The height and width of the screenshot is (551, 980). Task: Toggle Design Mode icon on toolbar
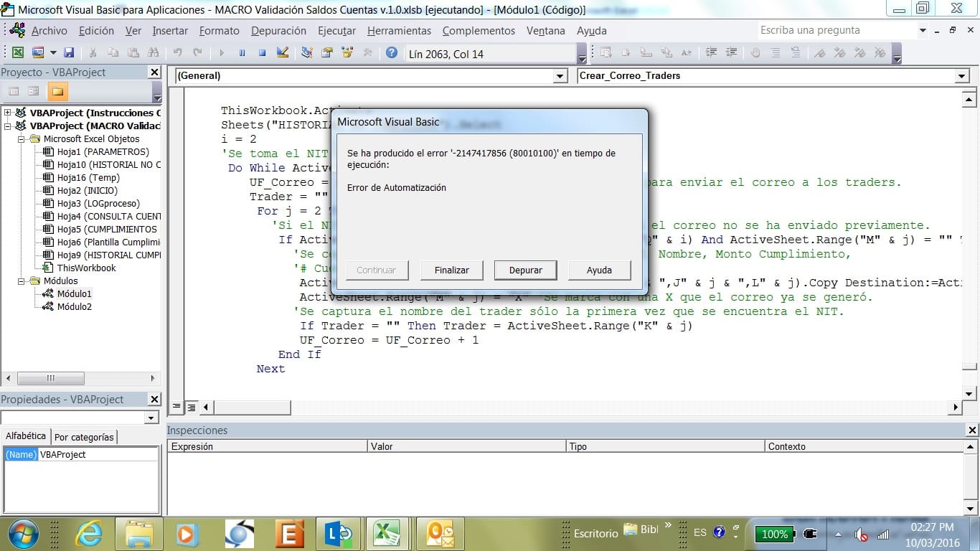coord(282,53)
